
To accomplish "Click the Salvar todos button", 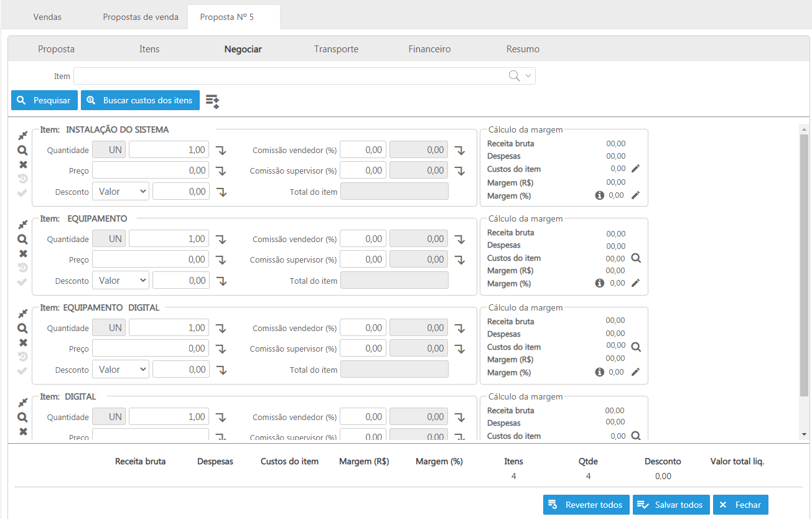I will [x=671, y=505].
